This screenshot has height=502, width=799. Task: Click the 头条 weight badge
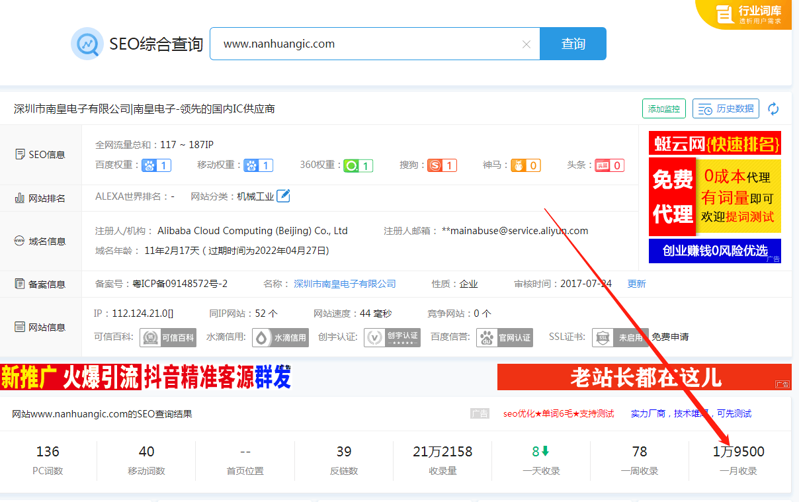tap(609, 165)
